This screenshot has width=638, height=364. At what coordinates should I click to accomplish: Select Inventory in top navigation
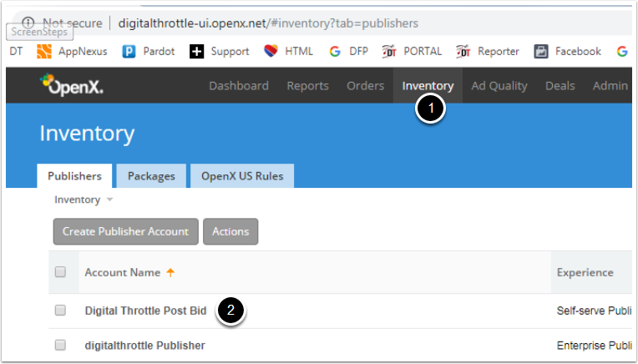(428, 86)
